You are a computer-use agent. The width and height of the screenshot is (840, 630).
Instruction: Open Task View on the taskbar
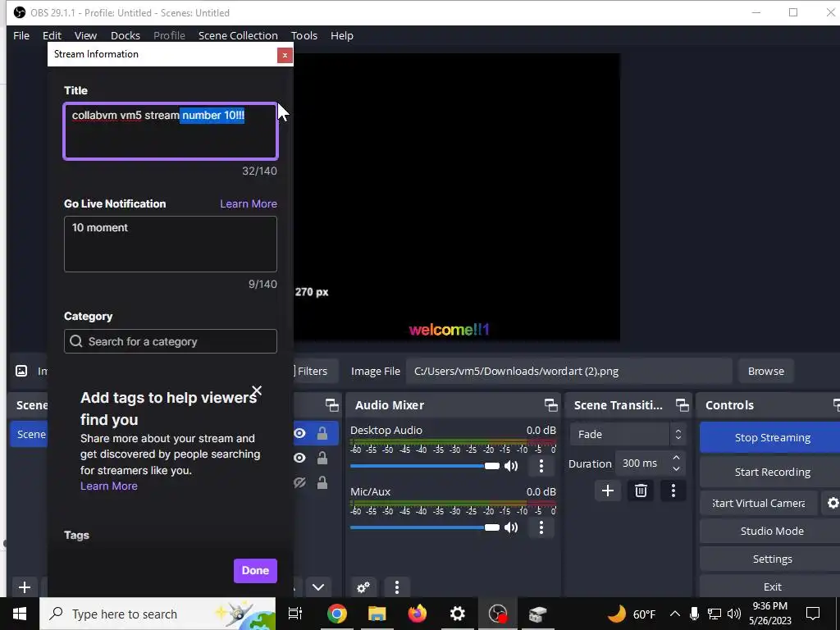tap(295, 614)
